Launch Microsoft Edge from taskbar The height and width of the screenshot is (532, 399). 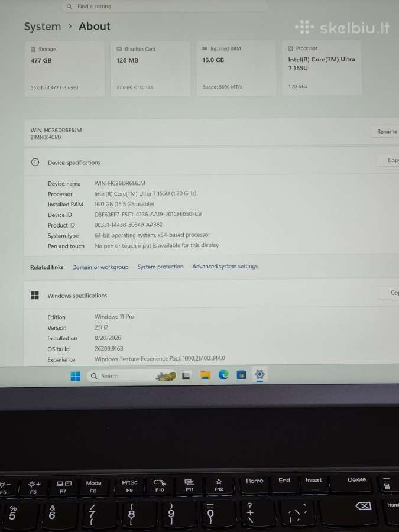pos(223,375)
